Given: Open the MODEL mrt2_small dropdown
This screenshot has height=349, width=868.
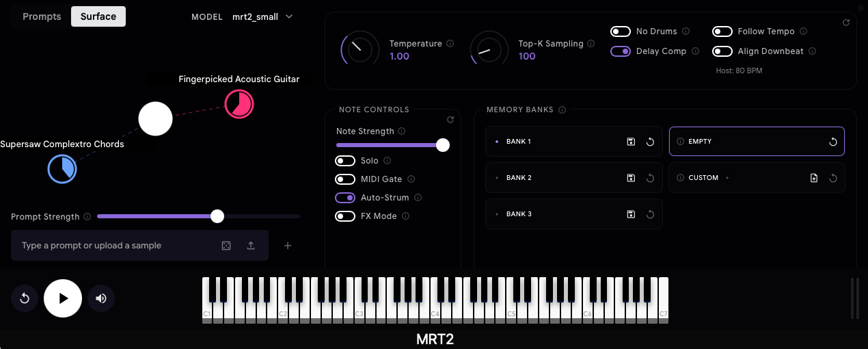Looking at the screenshot, I should tap(262, 16).
